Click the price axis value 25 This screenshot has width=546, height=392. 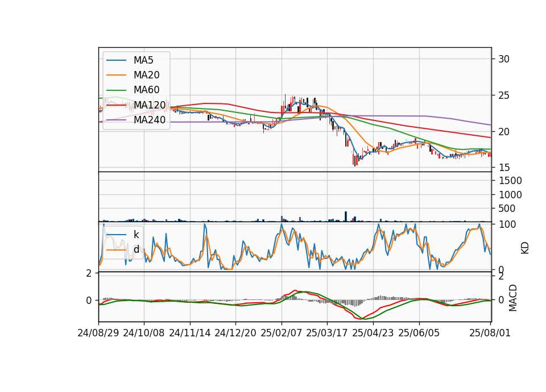pos(504,95)
